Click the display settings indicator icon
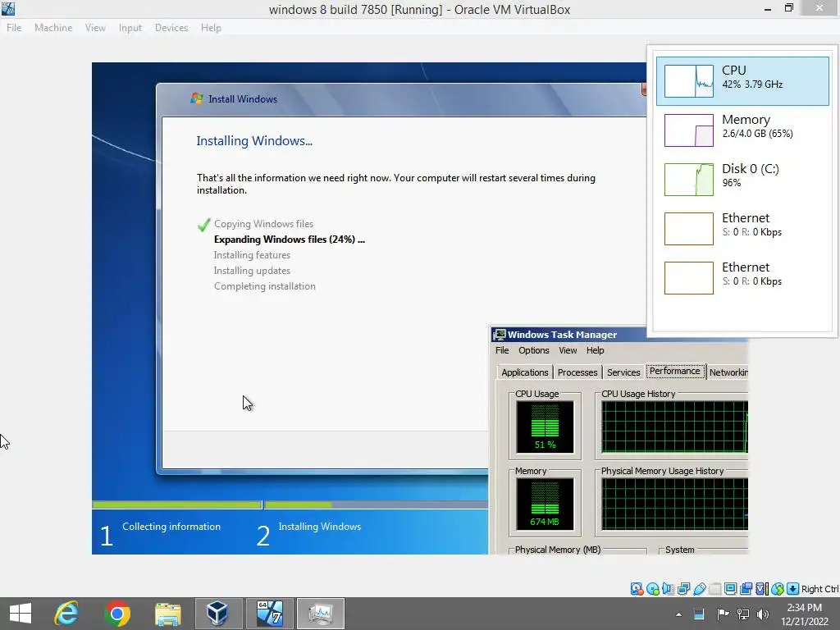The width and height of the screenshot is (840, 630). (730, 589)
